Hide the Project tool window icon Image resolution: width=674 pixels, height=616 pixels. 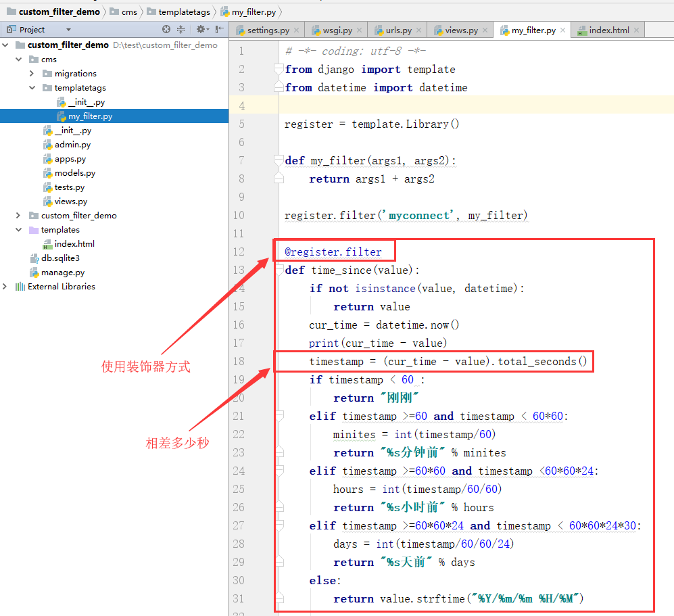[220, 29]
